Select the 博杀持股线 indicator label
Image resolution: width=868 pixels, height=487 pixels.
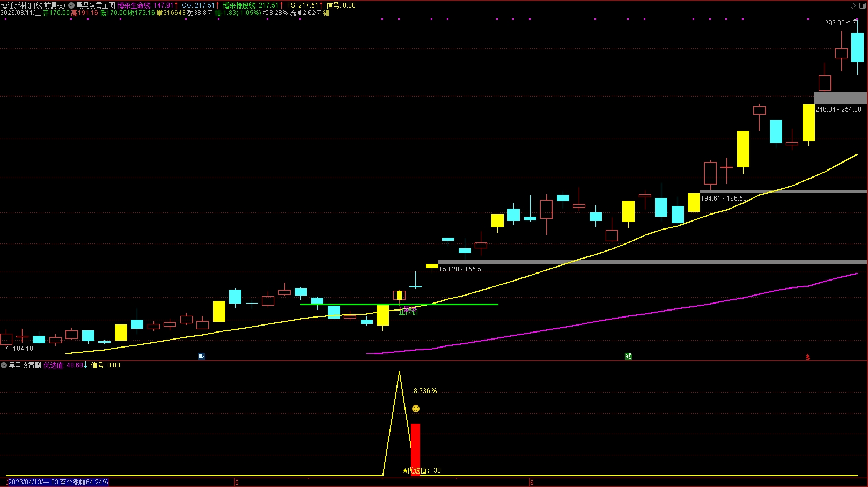coord(239,5)
